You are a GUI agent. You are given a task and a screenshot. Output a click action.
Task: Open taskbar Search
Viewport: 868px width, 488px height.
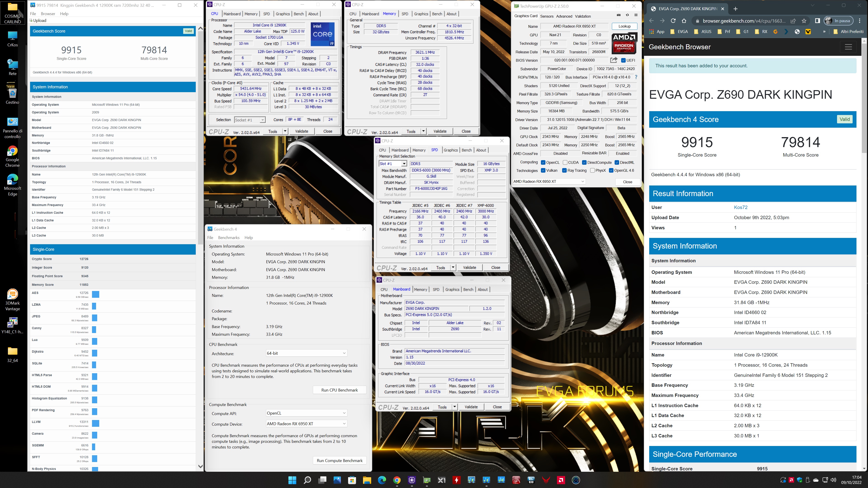click(x=307, y=480)
